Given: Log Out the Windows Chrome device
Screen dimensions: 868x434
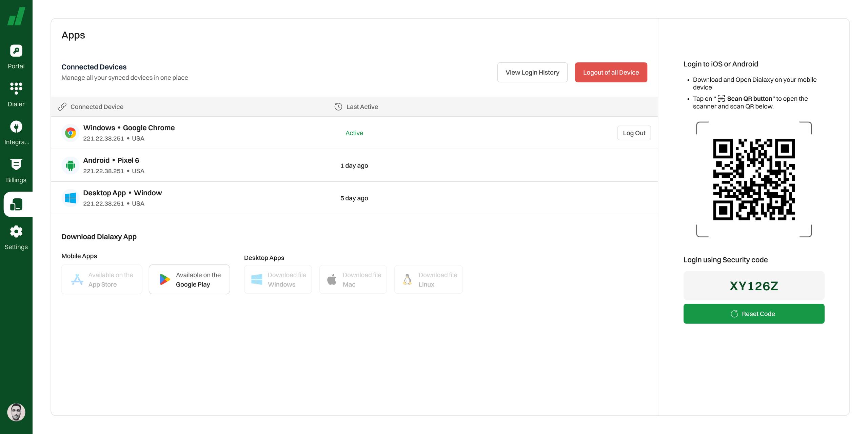Looking at the screenshot, I should [634, 133].
